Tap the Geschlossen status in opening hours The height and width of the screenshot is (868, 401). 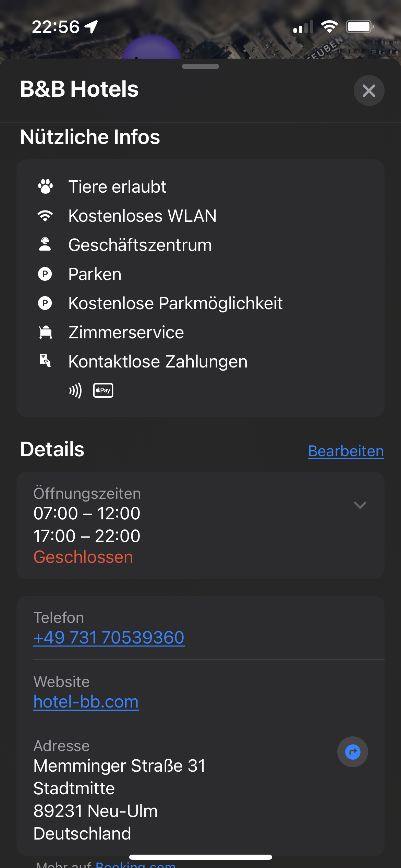tap(83, 557)
